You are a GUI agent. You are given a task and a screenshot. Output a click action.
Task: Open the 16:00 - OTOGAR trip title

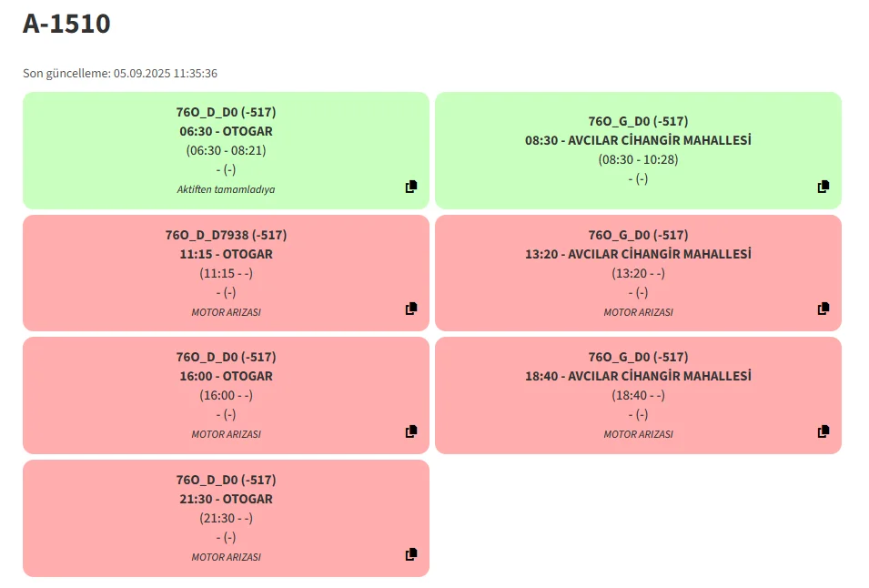pyautogui.click(x=226, y=376)
